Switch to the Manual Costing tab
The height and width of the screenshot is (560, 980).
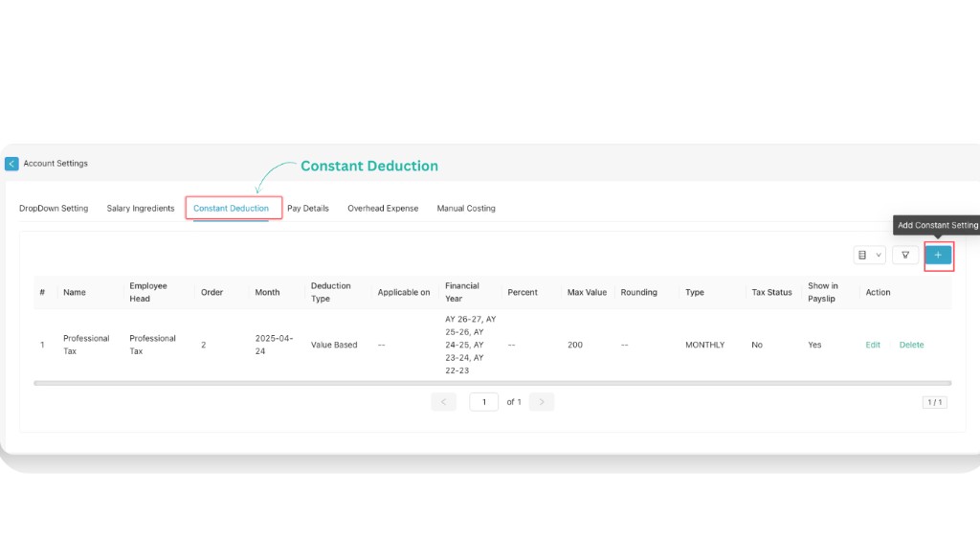(x=466, y=208)
